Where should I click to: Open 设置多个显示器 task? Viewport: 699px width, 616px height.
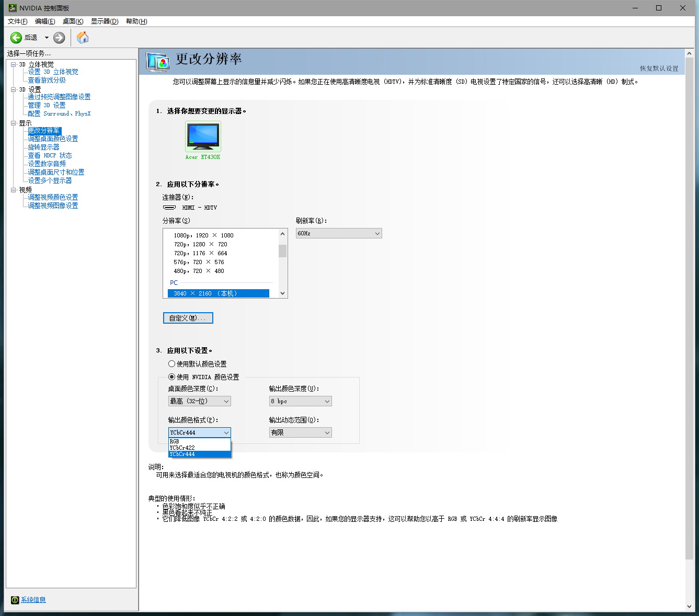click(x=50, y=180)
